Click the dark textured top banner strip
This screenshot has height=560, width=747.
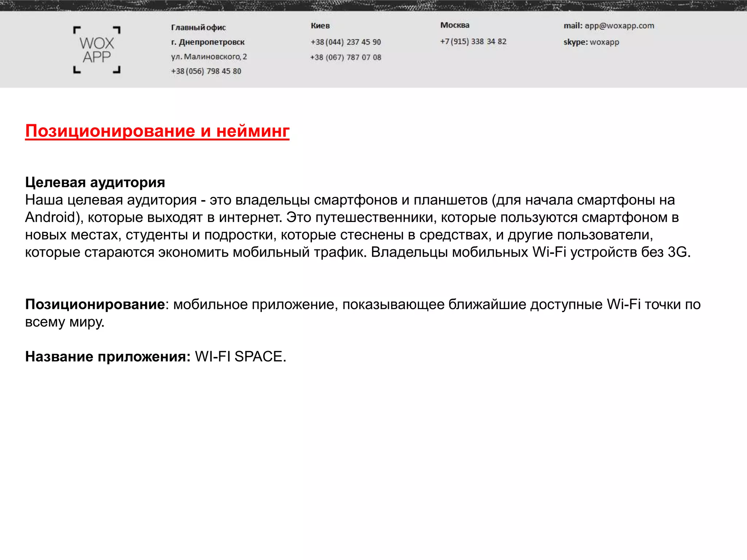click(373, 5)
